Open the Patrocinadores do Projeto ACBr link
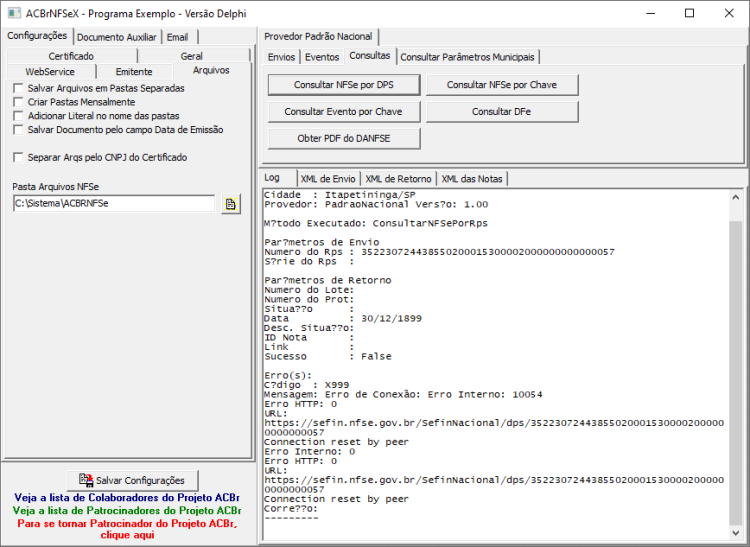750x547 pixels. (x=127, y=510)
